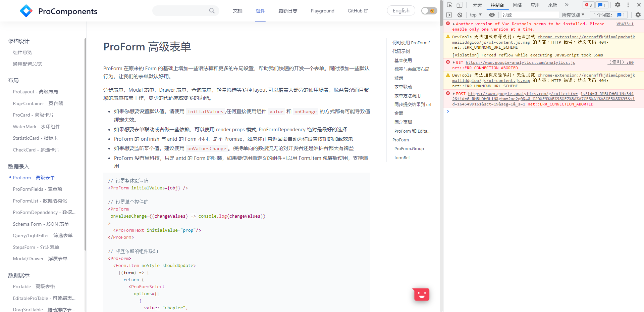The height and width of the screenshot is (312, 644).
Task: Open Schema Form - JSON 表单 item
Action: point(41,224)
